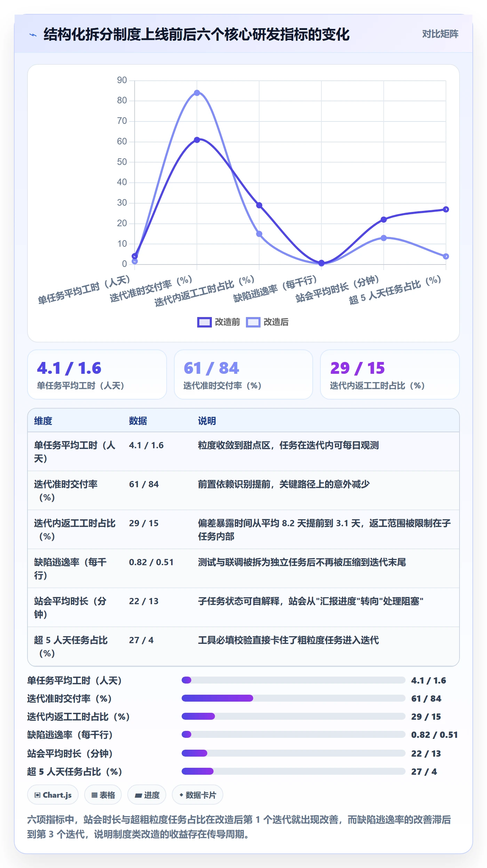This screenshot has height=868, width=487.
Task: Click the 改造前 peak point at 61
Action: tap(197, 140)
